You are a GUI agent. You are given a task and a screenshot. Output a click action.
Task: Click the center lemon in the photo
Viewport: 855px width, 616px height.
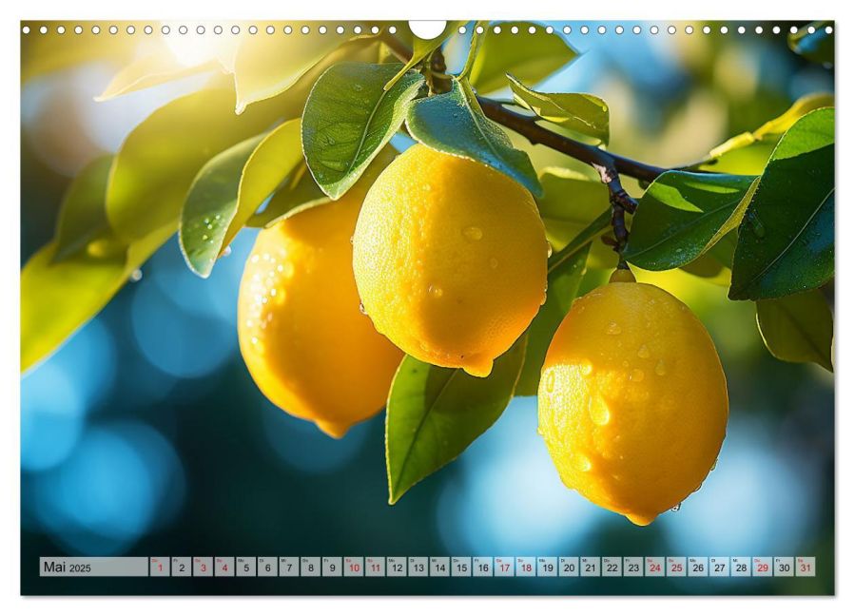click(x=449, y=261)
